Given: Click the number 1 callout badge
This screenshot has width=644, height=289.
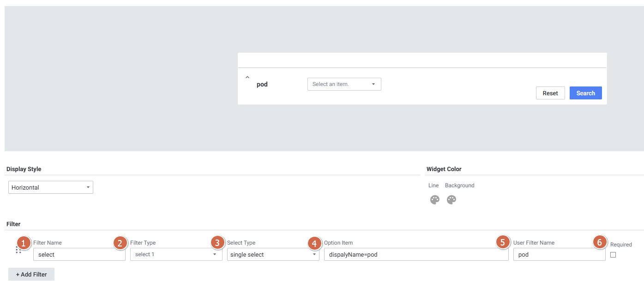Looking at the screenshot, I should [24, 242].
